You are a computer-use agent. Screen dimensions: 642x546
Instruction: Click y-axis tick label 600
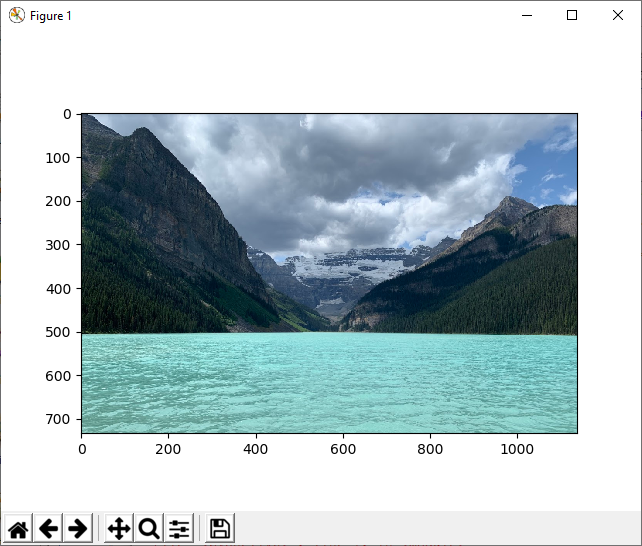coord(58,376)
